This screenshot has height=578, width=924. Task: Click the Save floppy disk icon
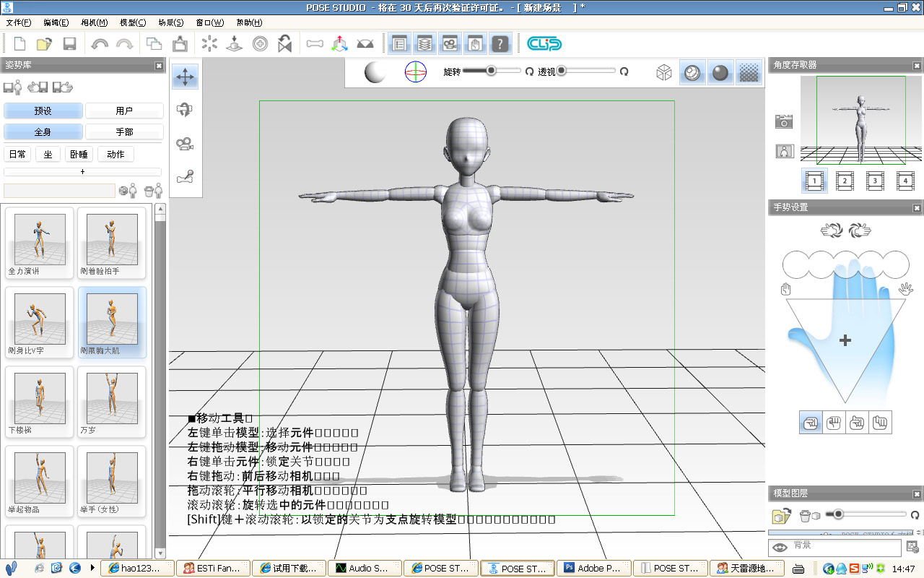69,44
